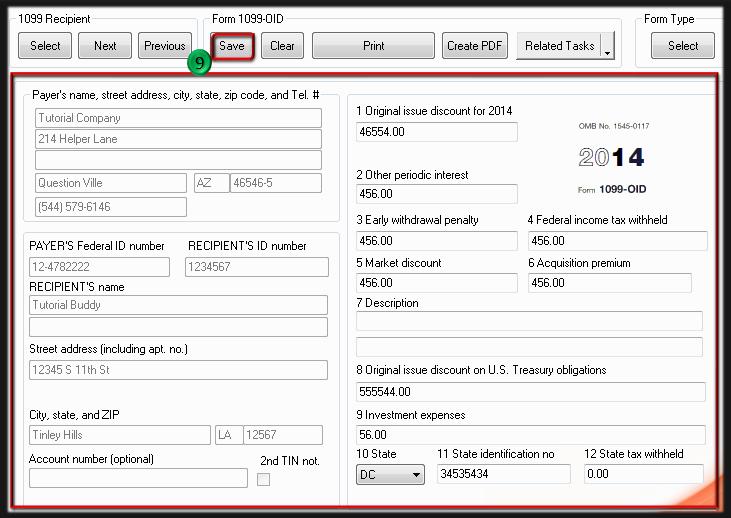Open the 10 State dropdown showing DC

(x=390, y=475)
